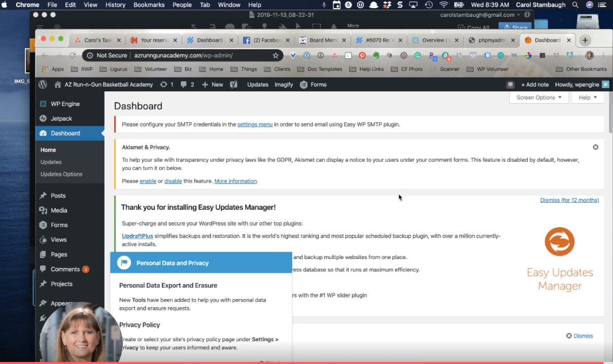Open Chrome profile avatar
Image resolution: width=613 pixels, height=364 pixels.
click(590, 55)
